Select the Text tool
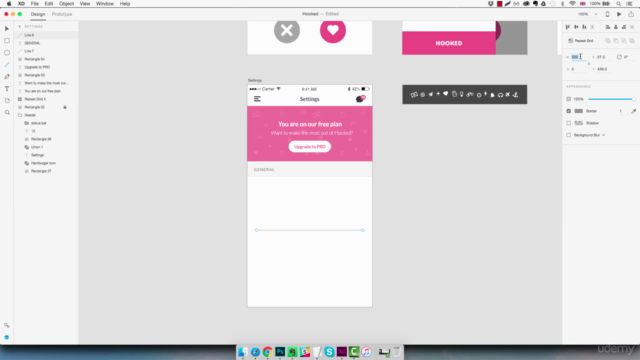The width and height of the screenshot is (640, 360). coord(7,89)
